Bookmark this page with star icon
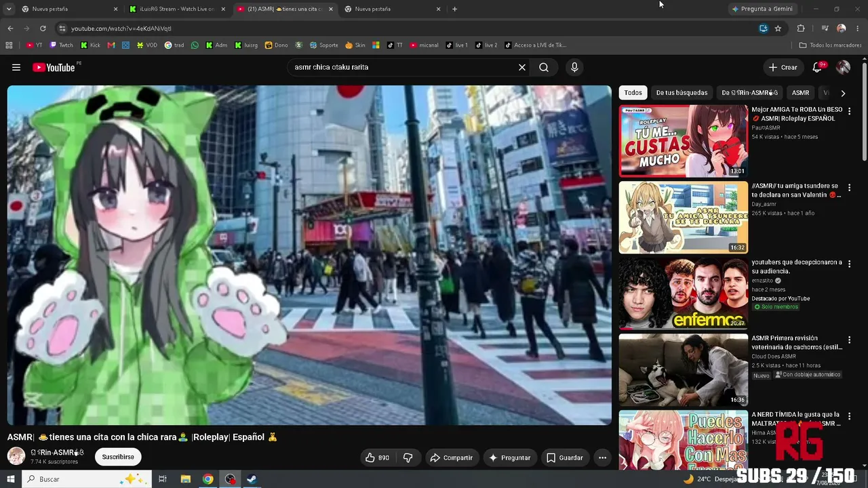Screen dimensions: 868x488 pos(778,28)
